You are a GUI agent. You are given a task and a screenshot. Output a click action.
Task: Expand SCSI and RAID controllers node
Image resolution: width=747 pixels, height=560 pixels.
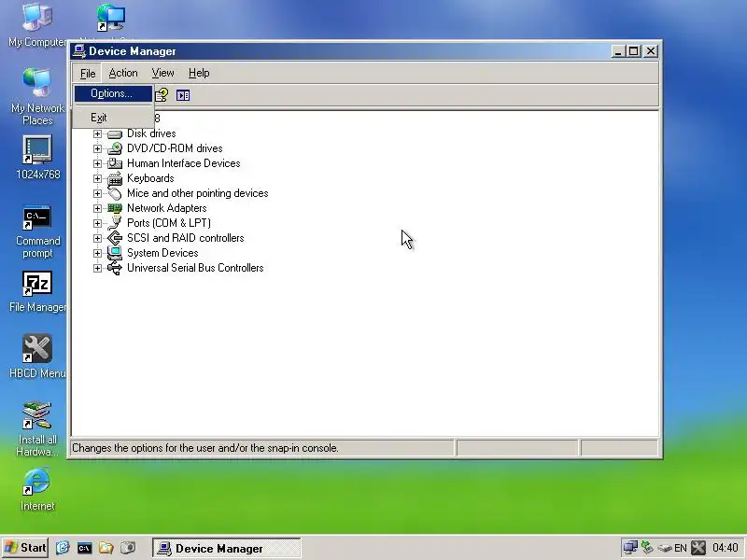click(x=97, y=238)
